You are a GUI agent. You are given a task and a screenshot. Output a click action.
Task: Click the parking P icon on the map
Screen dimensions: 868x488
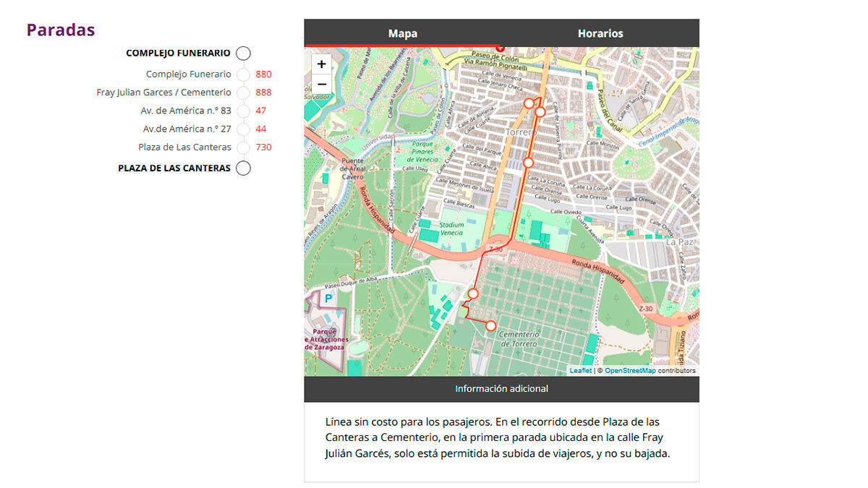(328, 298)
